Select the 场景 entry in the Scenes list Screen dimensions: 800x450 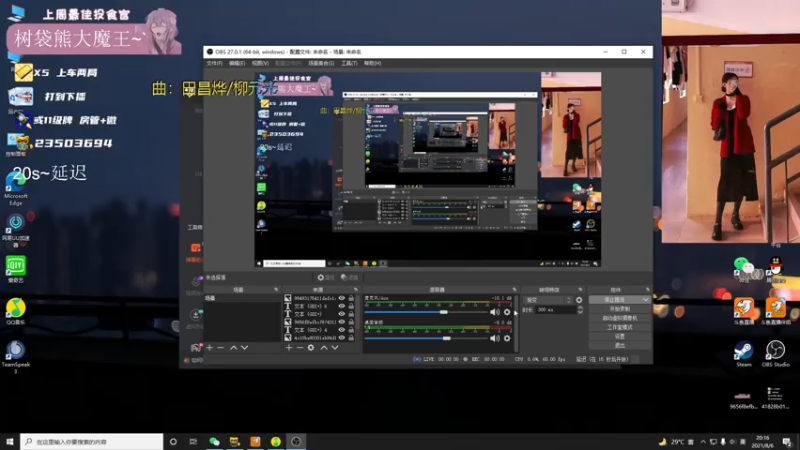241,298
